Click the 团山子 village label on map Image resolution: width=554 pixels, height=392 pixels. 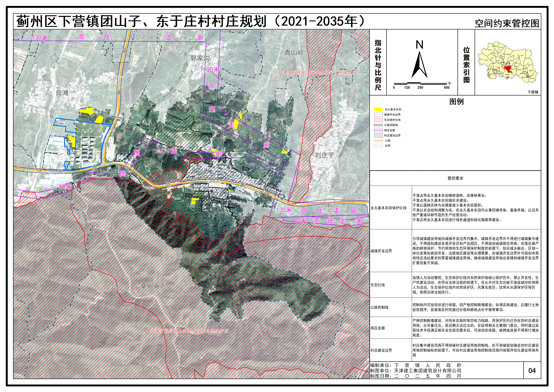click(200, 171)
